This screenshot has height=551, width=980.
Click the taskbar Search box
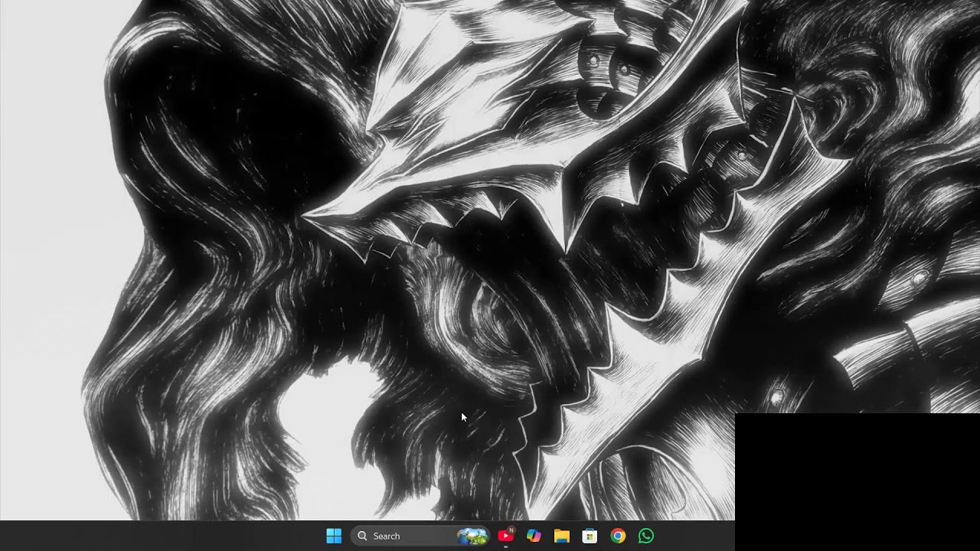click(x=420, y=536)
